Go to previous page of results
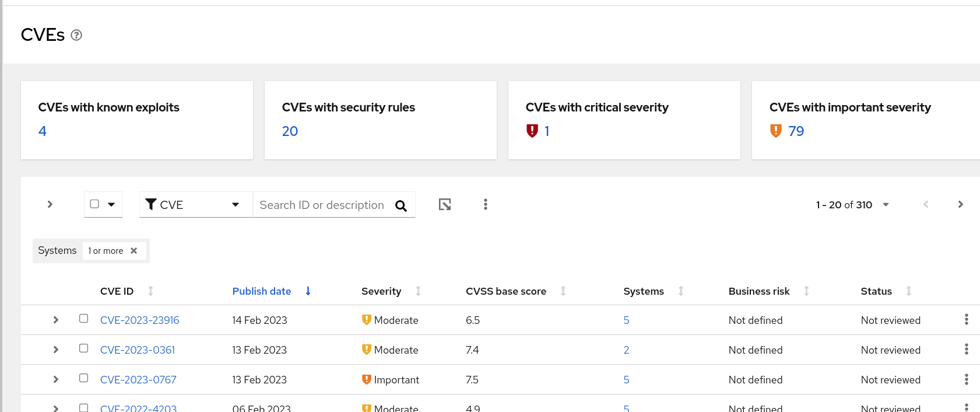 tap(926, 204)
